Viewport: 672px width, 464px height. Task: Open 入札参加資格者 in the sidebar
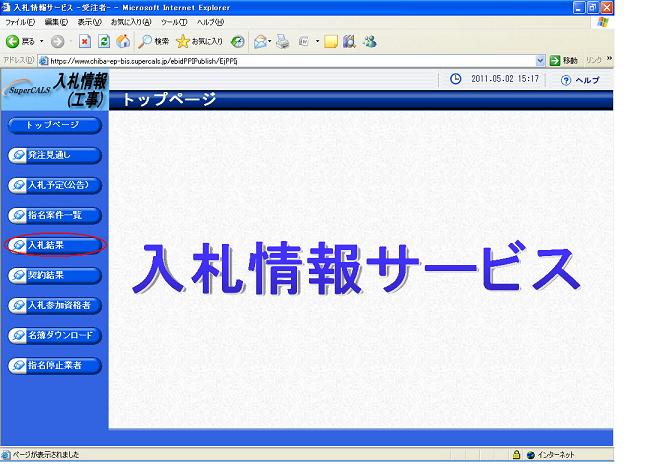55,305
